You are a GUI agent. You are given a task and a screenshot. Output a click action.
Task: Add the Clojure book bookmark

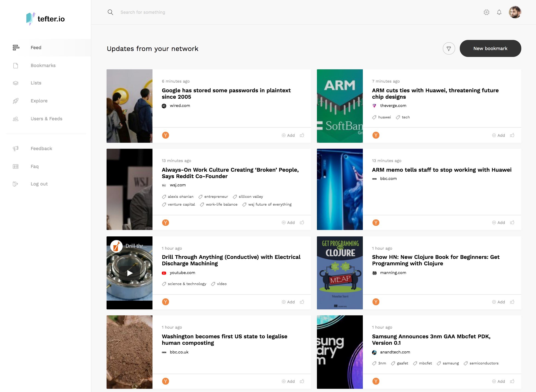click(499, 302)
